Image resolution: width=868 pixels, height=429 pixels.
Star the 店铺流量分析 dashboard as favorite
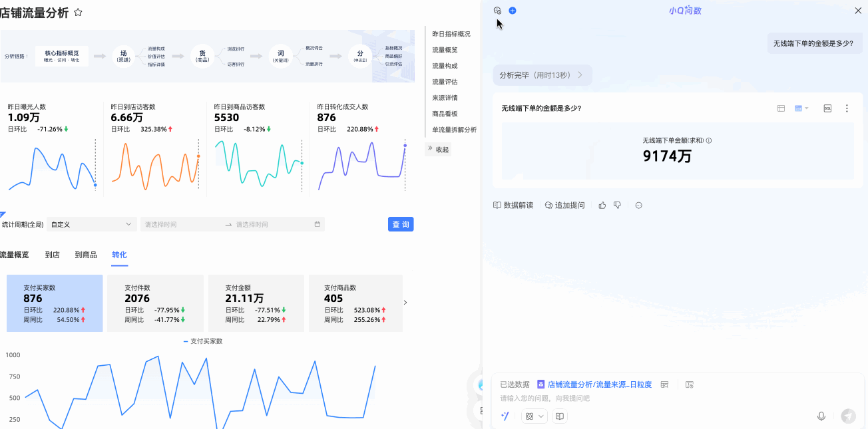(x=78, y=13)
